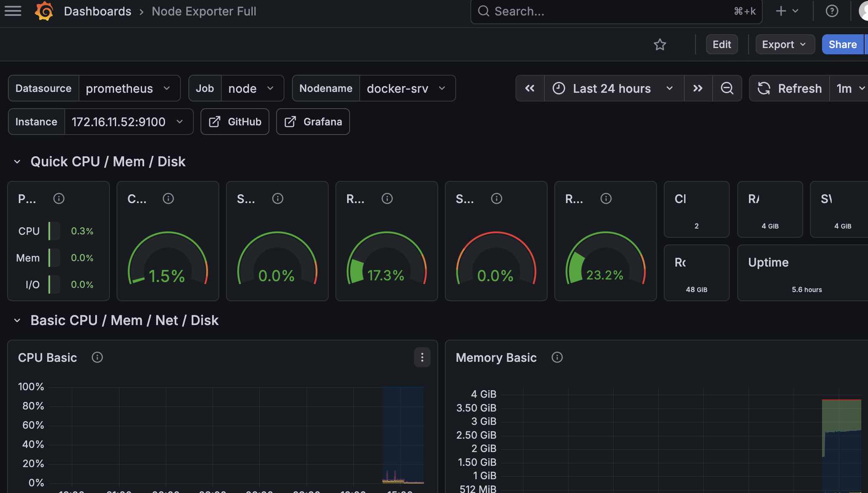Open the Last 24 hours time picker

(614, 88)
